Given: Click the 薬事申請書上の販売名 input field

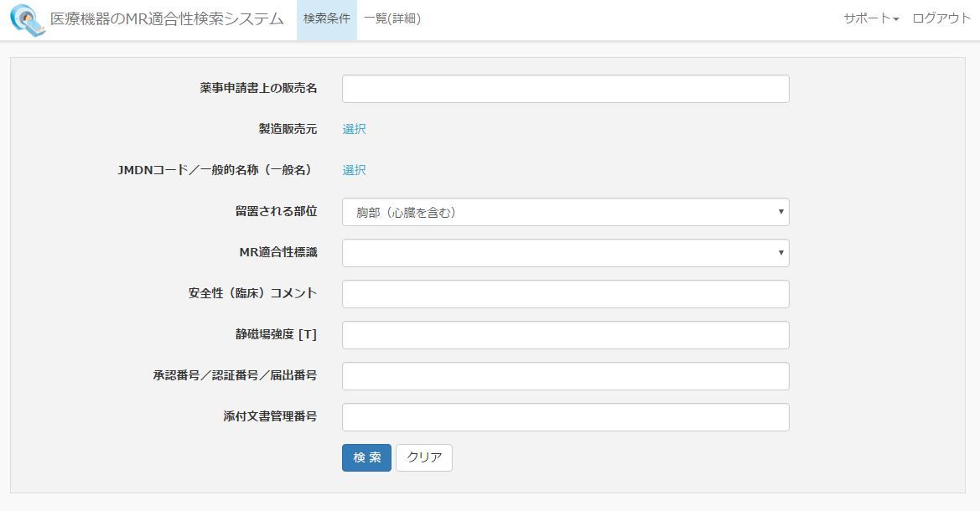Looking at the screenshot, I should [565, 89].
